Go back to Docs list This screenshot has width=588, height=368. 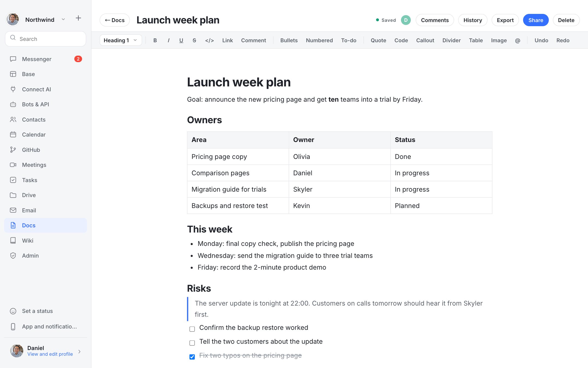(x=115, y=20)
